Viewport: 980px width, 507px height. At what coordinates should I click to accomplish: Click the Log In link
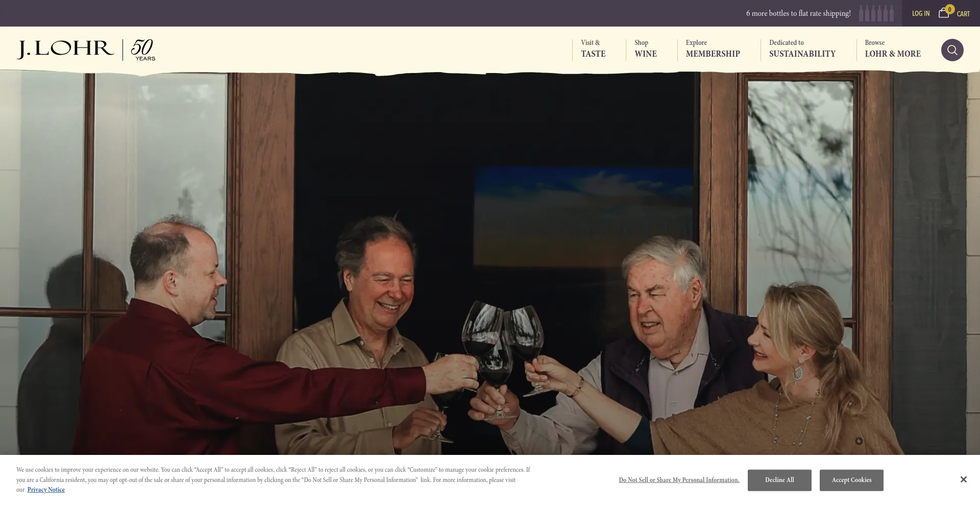tap(921, 13)
